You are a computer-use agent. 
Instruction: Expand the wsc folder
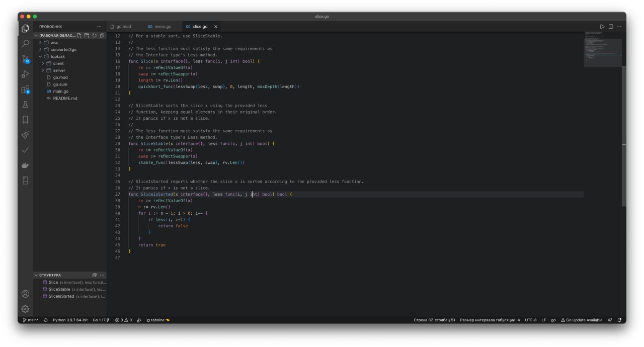(54, 43)
